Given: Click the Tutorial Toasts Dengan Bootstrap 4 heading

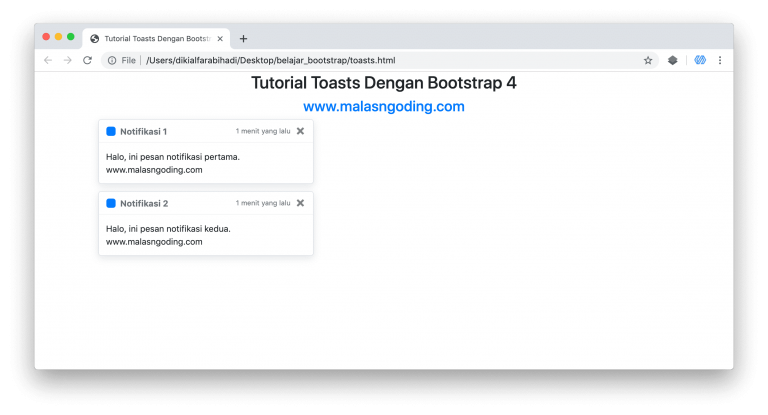Looking at the screenshot, I should pos(384,83).
